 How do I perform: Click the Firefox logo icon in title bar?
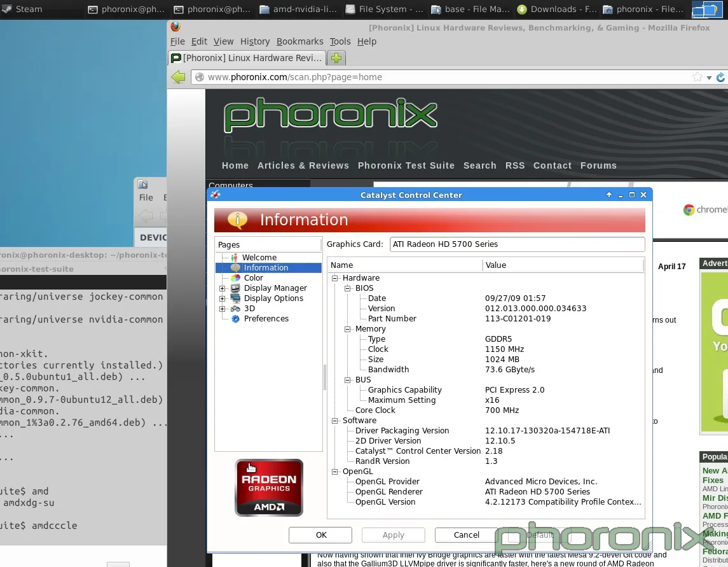point(175,27)
